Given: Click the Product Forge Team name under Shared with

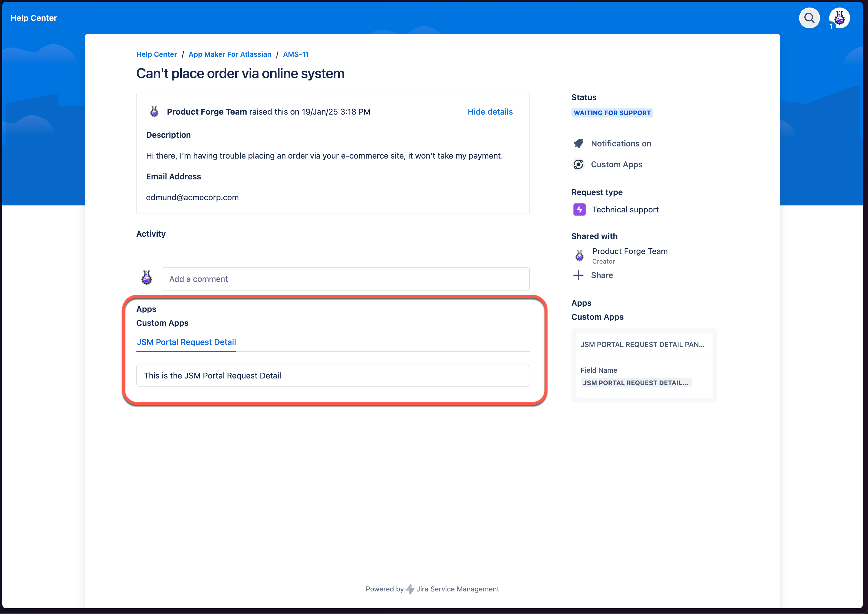Looking at the screenshot, I should [630, 251].
